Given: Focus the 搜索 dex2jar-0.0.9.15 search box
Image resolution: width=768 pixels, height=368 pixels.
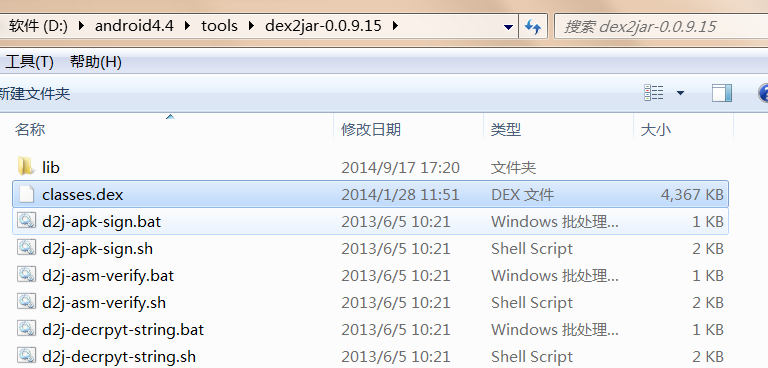Looking at the screenshot, I should (661, 26).
